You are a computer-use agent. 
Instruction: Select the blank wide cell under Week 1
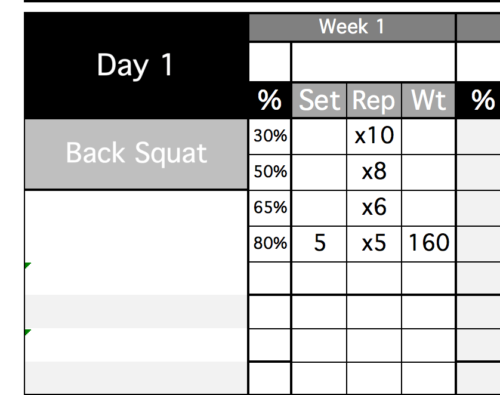[374, 62]
